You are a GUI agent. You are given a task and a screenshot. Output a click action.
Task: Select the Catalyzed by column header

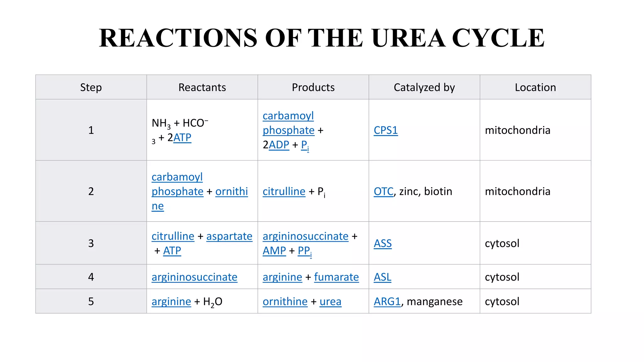(x=424, y=87)
